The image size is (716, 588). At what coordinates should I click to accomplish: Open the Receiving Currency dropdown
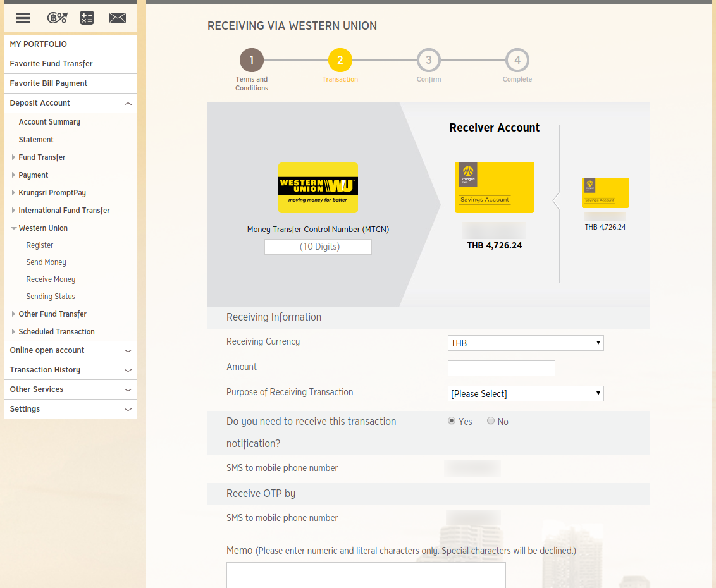tap(525, 343)
